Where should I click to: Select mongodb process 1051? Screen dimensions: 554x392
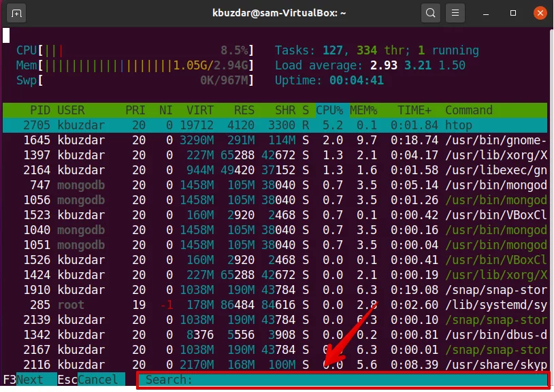275,245
